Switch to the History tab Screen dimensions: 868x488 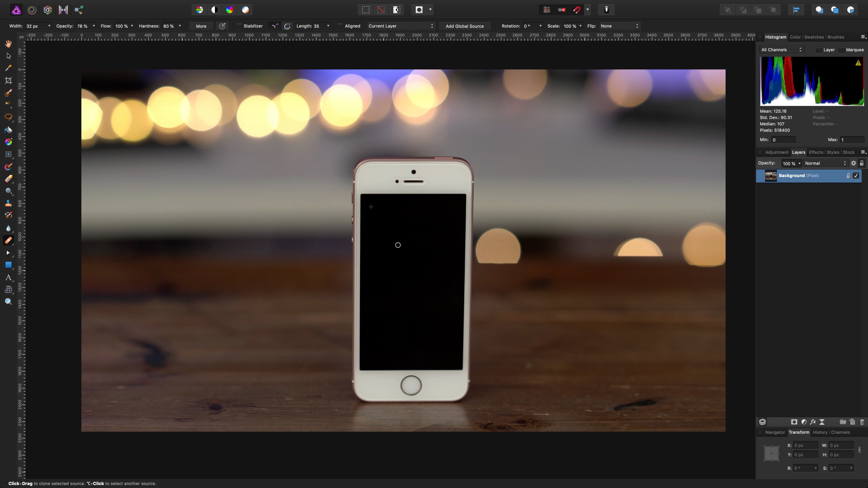click(819, 432)
